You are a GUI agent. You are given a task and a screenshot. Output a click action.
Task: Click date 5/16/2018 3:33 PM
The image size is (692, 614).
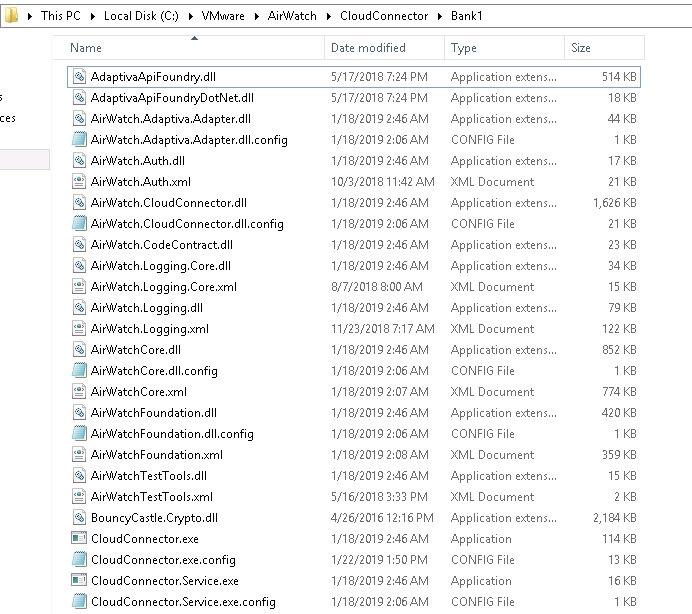380,497
